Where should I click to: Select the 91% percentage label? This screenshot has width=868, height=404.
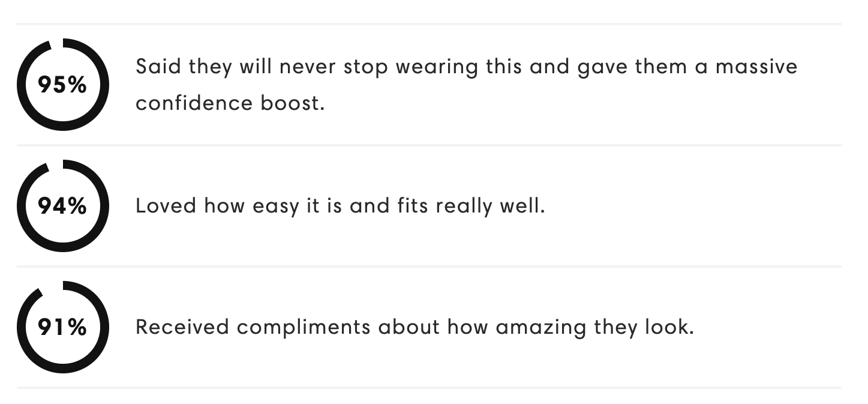(62, 328)
